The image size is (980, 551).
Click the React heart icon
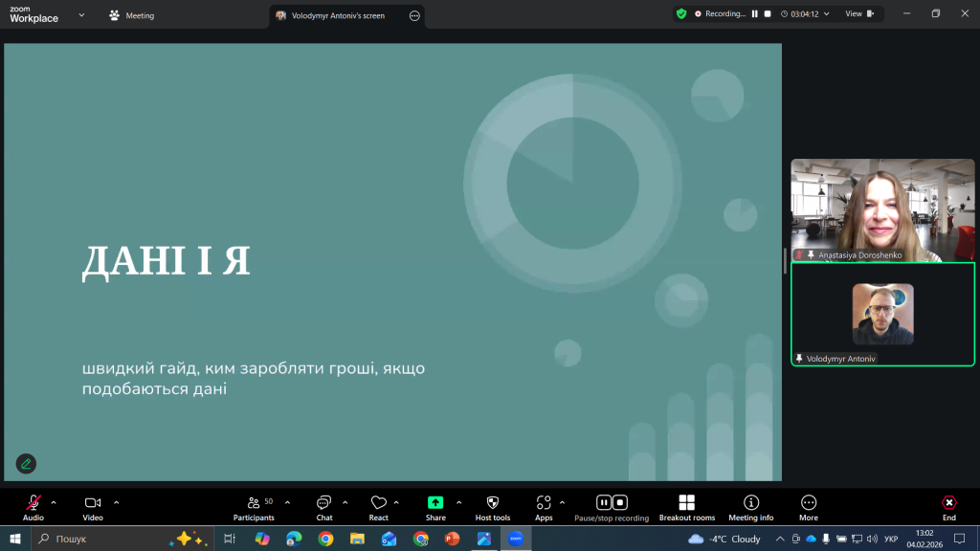[x=378, y=503]
